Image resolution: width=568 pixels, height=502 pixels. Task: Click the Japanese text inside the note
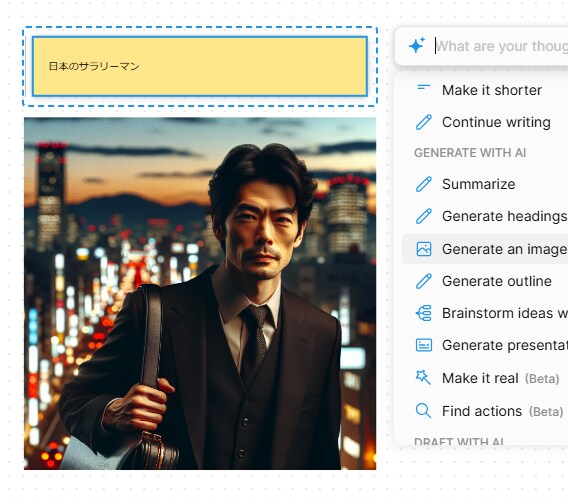coord(94,66)
